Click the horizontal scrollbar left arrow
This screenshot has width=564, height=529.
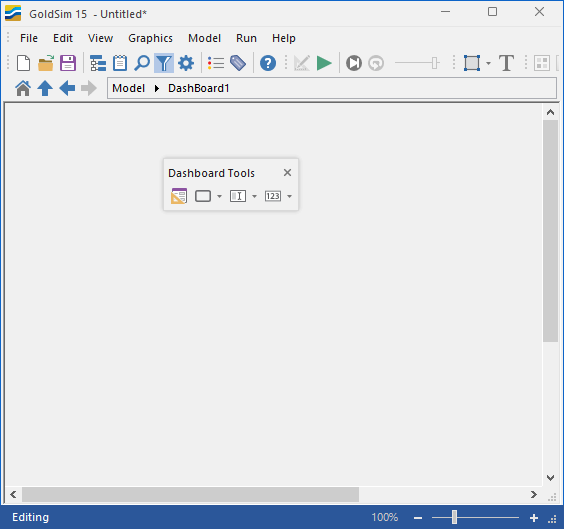13,494
